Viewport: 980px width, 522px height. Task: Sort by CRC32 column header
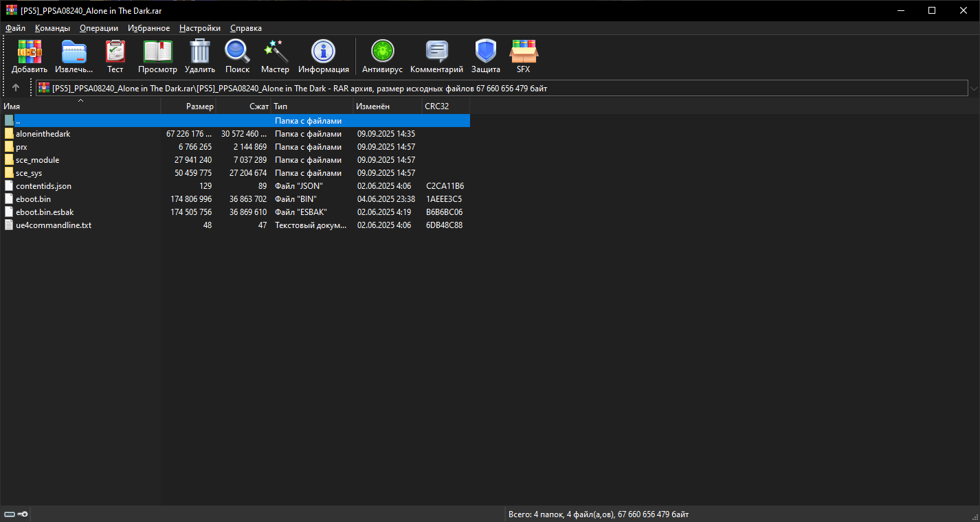446,106
